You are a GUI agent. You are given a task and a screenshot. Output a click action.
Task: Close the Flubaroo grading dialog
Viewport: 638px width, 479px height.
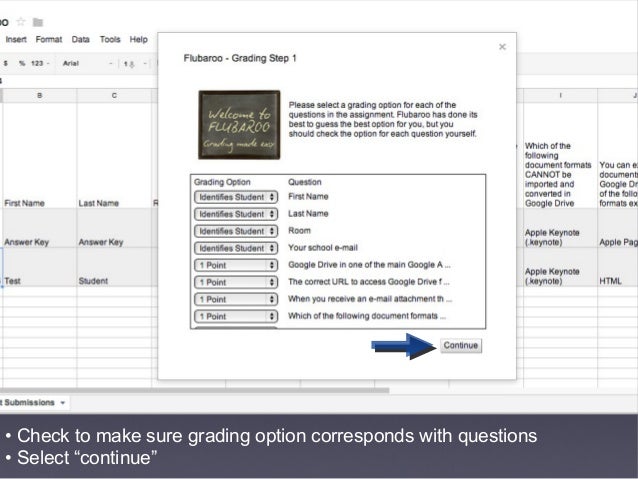pos(502,47)
